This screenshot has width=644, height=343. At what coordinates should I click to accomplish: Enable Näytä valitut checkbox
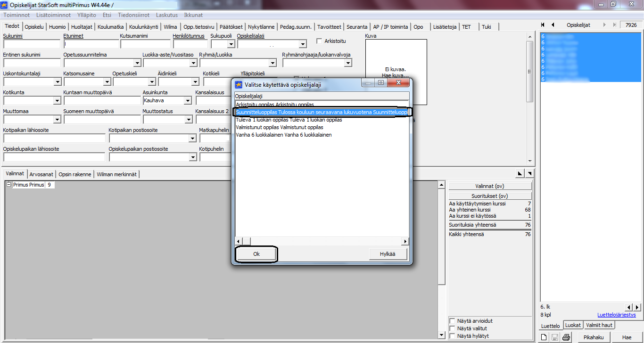[x=453, y=328]
